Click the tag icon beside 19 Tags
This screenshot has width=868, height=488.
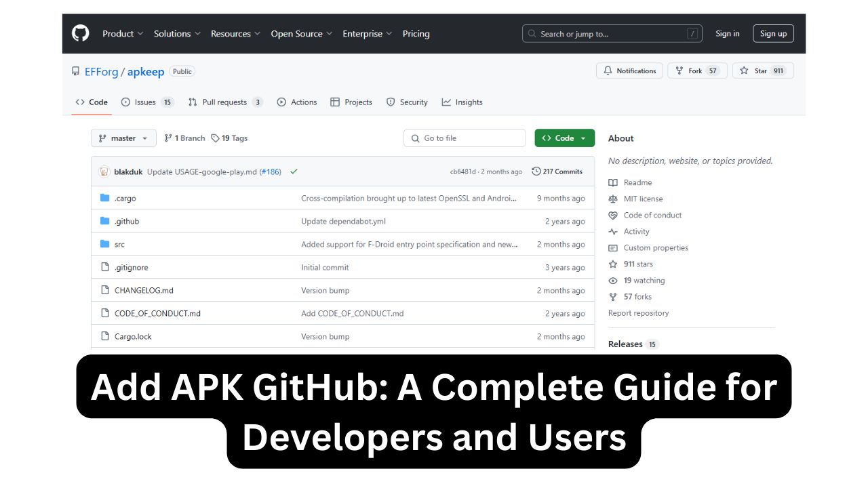click(x=215, y=138)
